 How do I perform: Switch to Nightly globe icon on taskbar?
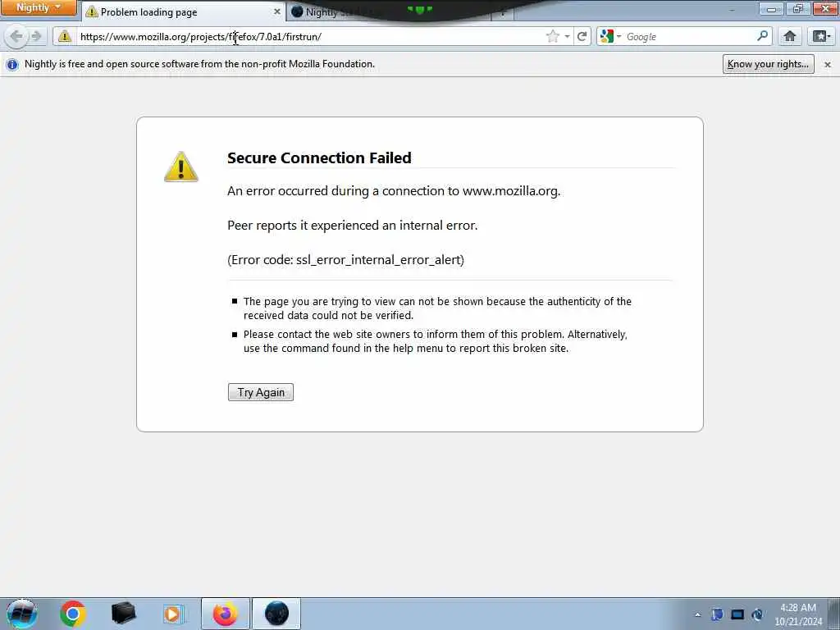tap(276, 614)
